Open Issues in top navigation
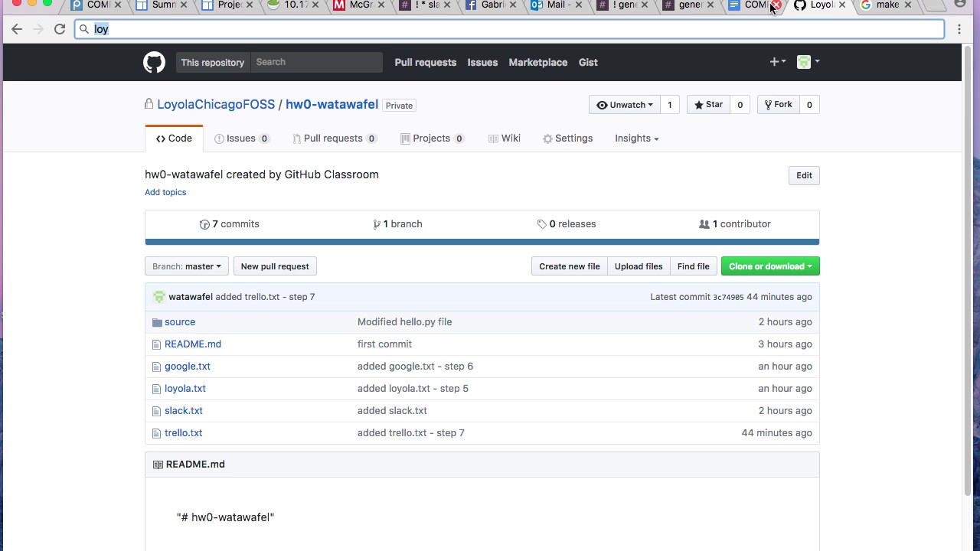The width and height of the screenshot is (980, 551). click(482, 62)
